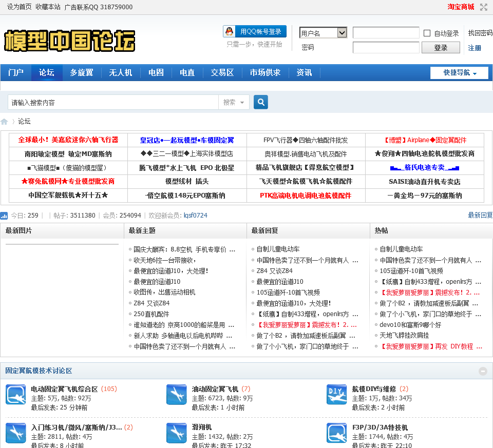Open the 用户名 login type dropdown
The height and width of the screenshot is (448, 493).
tap(323, 33)
